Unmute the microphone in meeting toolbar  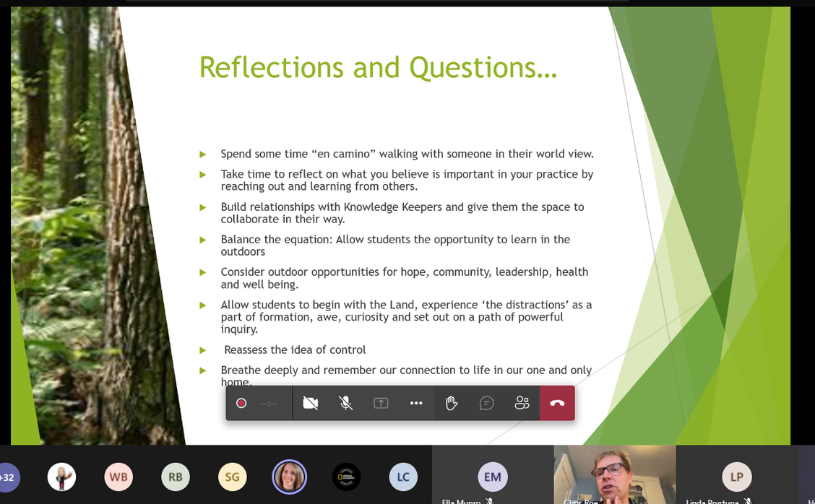(345, 403)
